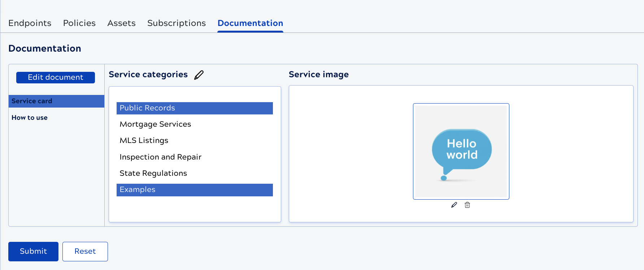Choose the Mortgage Services category
Viewport: 644px width, 270px height.
[155, 124]
